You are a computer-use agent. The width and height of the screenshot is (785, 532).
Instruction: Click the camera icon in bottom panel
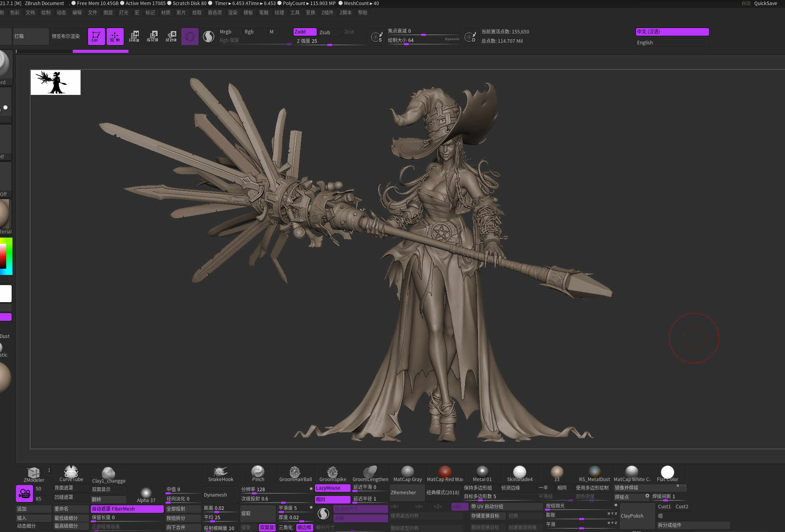(25, 493)
